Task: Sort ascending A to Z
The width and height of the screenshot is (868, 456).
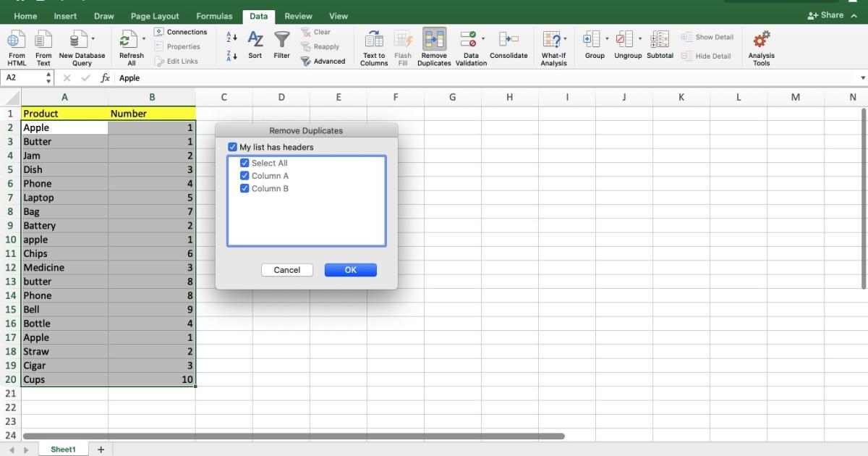Action: tap(231, 37)
